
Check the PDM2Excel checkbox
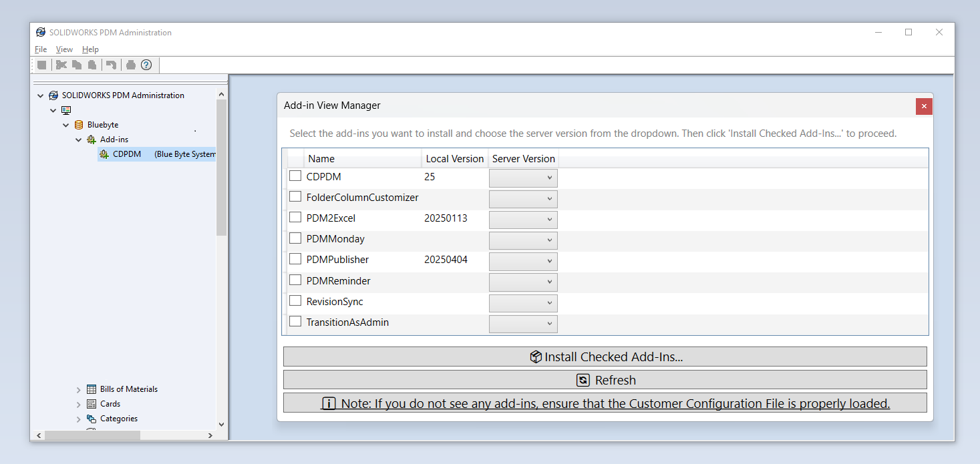[295, 217]
